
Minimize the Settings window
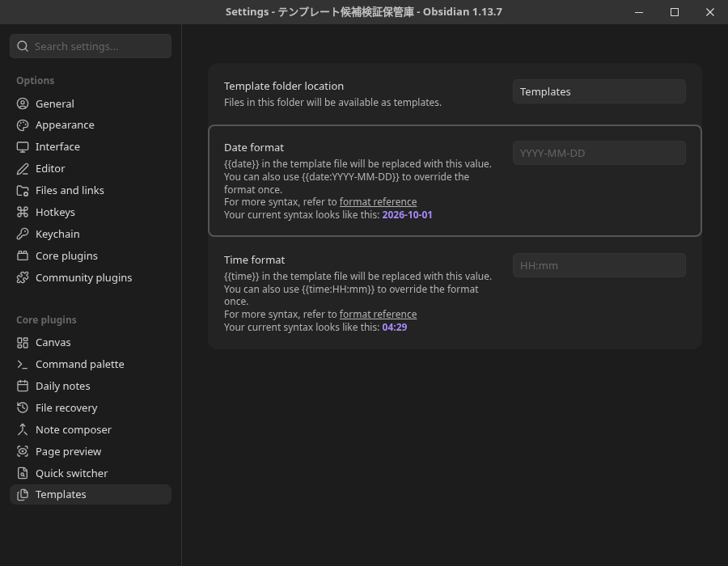(639, 12)
